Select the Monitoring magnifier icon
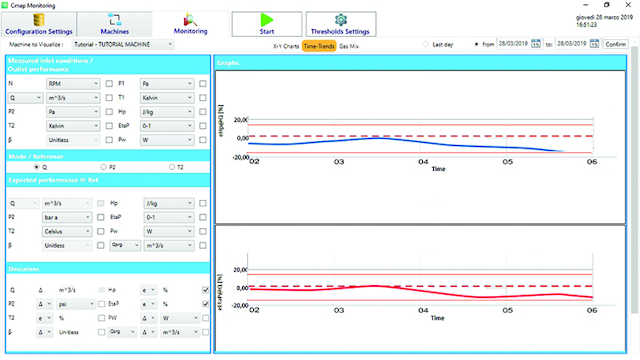Screen dimensions: 640x360 click(190, 20)
